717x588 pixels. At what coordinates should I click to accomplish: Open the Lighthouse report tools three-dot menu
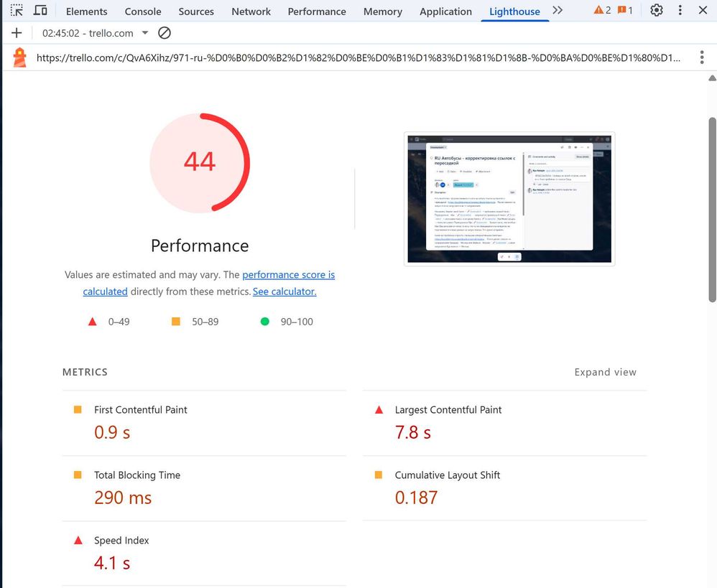pos(702,57)
